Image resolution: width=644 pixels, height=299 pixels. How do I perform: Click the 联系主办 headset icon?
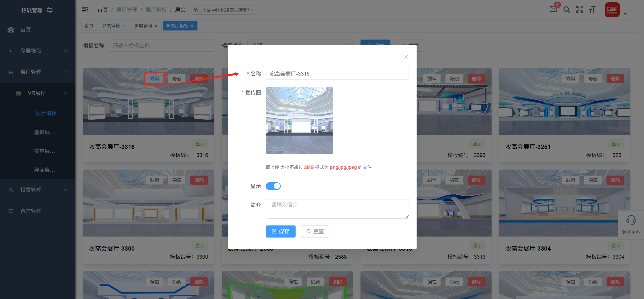point(631,220)
